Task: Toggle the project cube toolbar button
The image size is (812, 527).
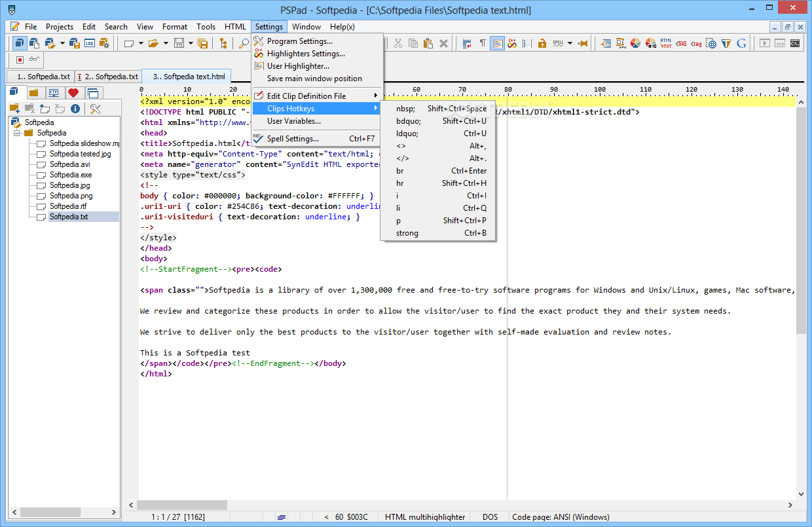Action: (x=20, y=43)
